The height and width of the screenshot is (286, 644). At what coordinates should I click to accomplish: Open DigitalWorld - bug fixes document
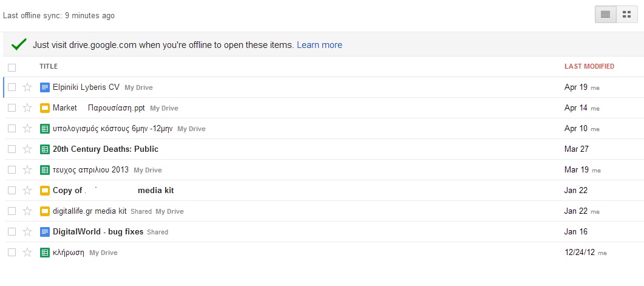pos(98,232)
